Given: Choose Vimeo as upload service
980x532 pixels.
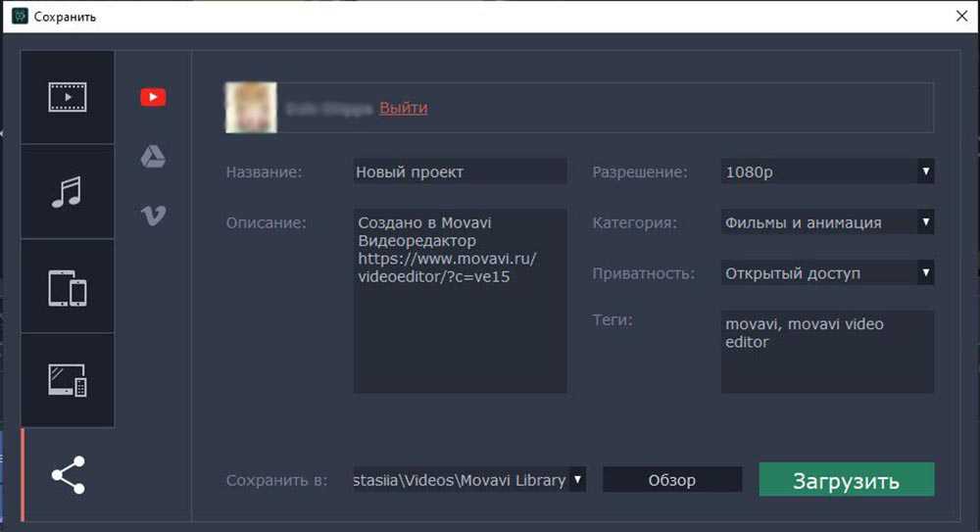Looking at the screenshot, I should point(153,217).
